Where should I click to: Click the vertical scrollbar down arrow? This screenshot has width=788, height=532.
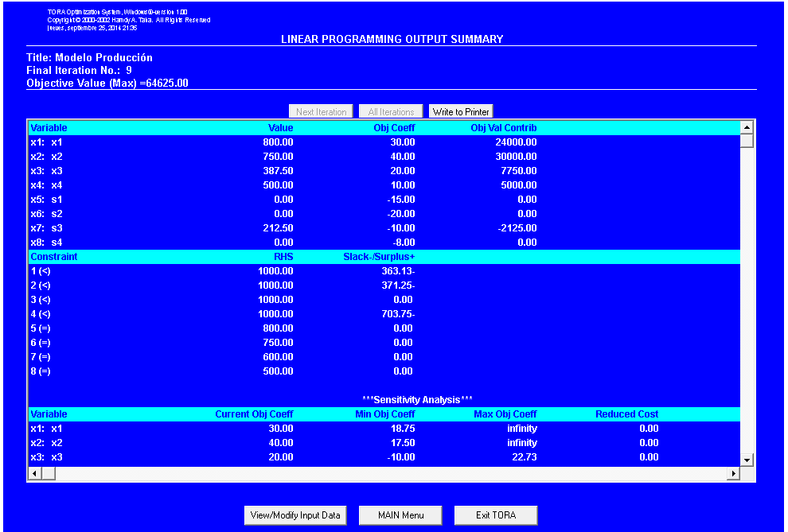click(747, 459)
